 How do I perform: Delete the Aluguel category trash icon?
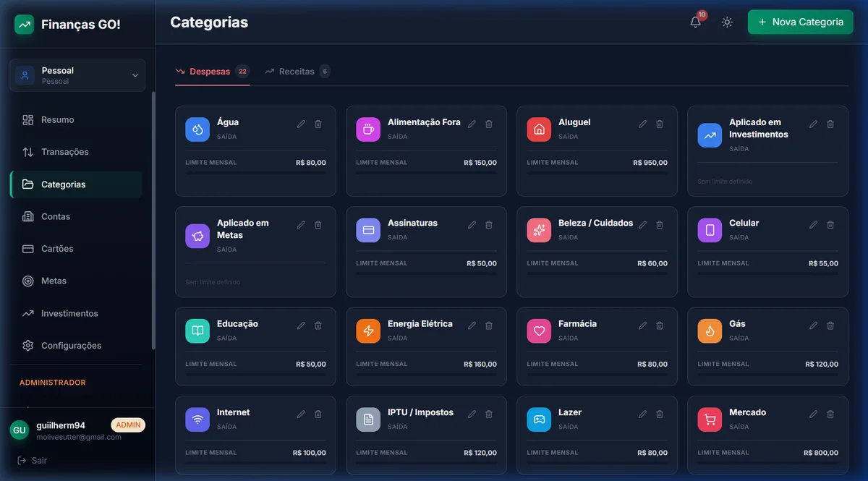coord(660,124)
